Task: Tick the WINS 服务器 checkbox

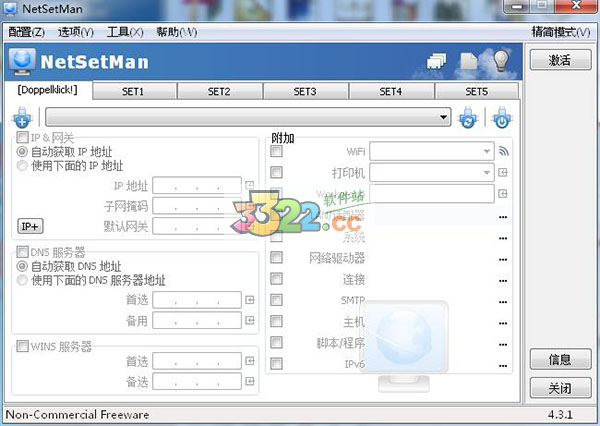Action: pos(23,347)
